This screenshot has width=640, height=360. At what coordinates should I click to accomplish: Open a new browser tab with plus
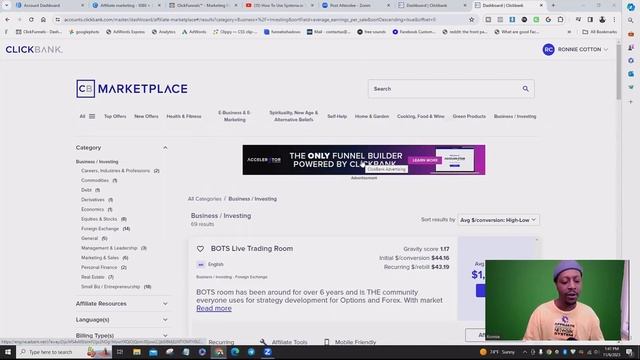click(x=553, y=5)
